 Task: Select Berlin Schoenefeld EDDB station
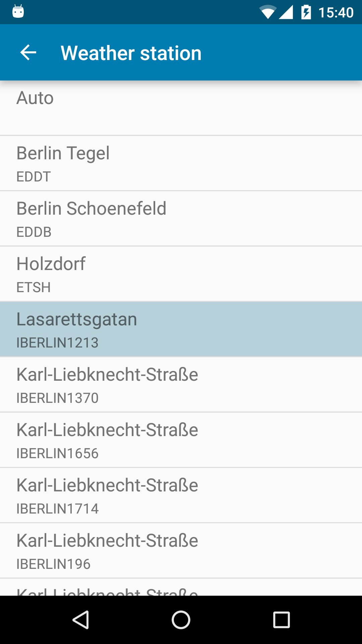coord(181,219)
